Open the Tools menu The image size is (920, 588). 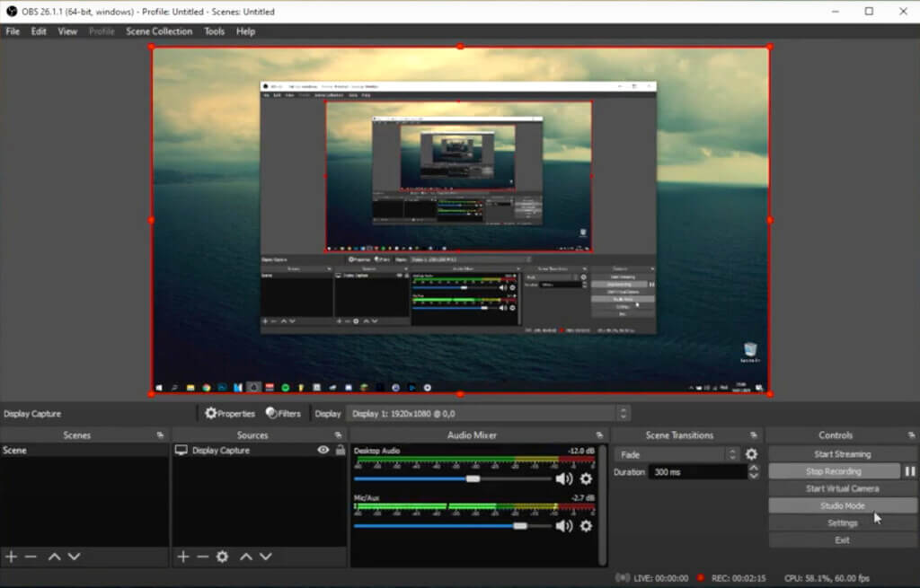coord(214,31)
